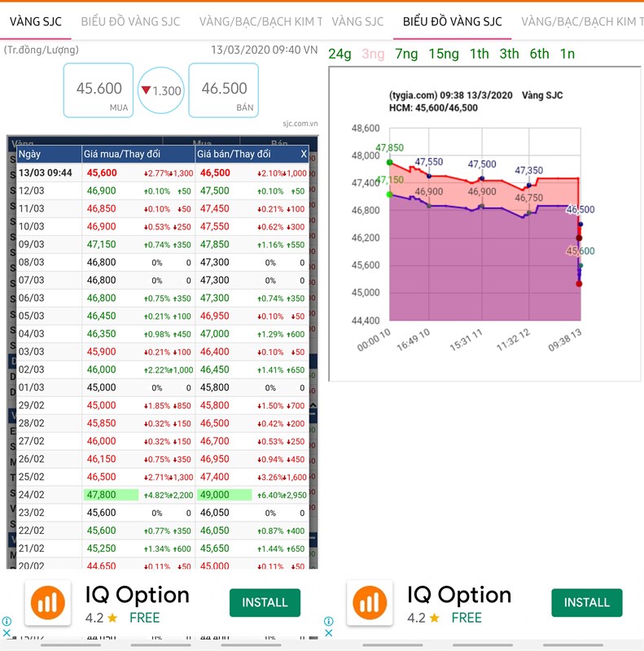
Task: Select the 11/03 row date
Action: [x=31, y=208]
